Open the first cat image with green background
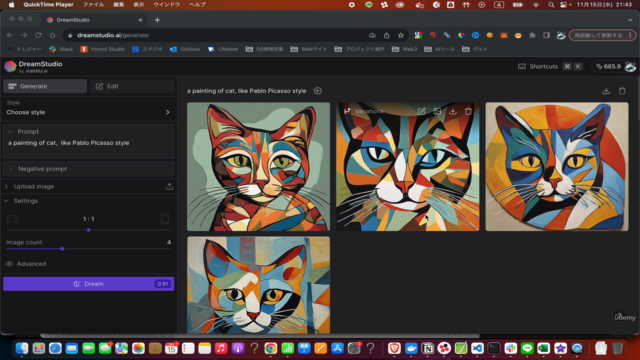 (258, 167)
